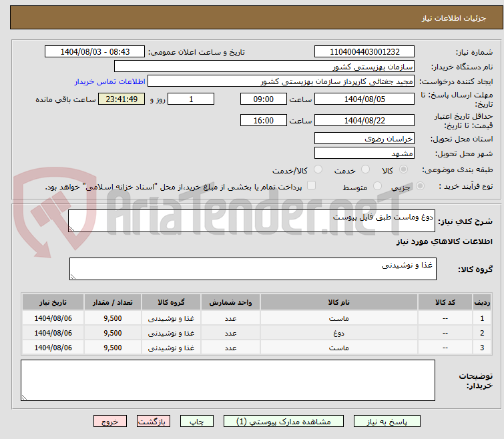Select the 'کالا' radio button
504x439 pixels.
(x=403, y=169)
